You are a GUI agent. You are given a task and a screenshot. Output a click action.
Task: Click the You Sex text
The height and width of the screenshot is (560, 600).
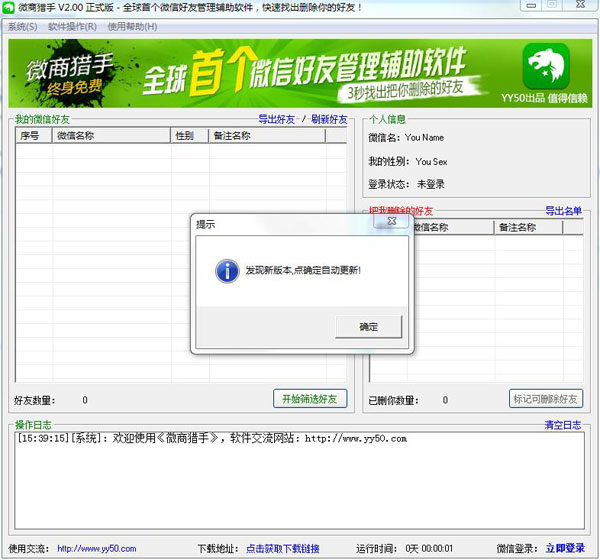431,162
